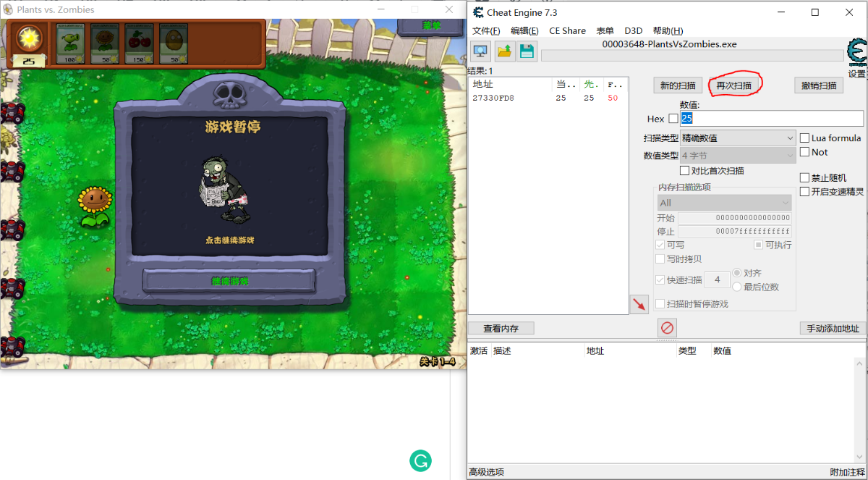Click the 激活 column header in address table
868x480 pixels.
click(x=479, y=351)
